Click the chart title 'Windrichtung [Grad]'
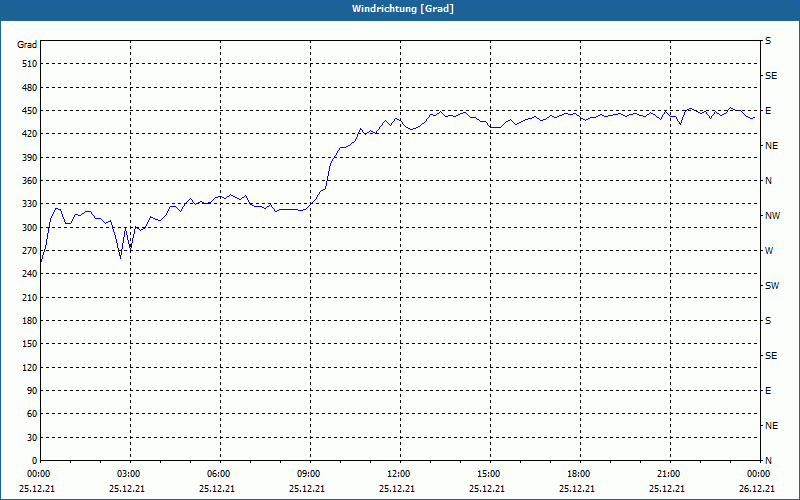This screenshot has height=500, width=800. coord(403,9)
